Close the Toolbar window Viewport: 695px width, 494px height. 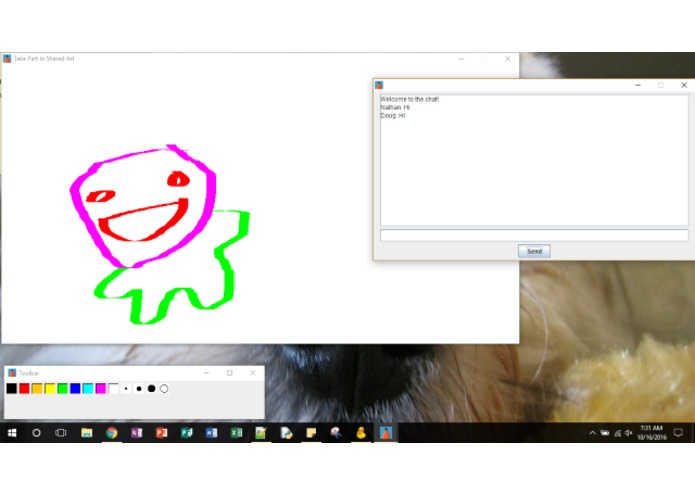[253, 373]
